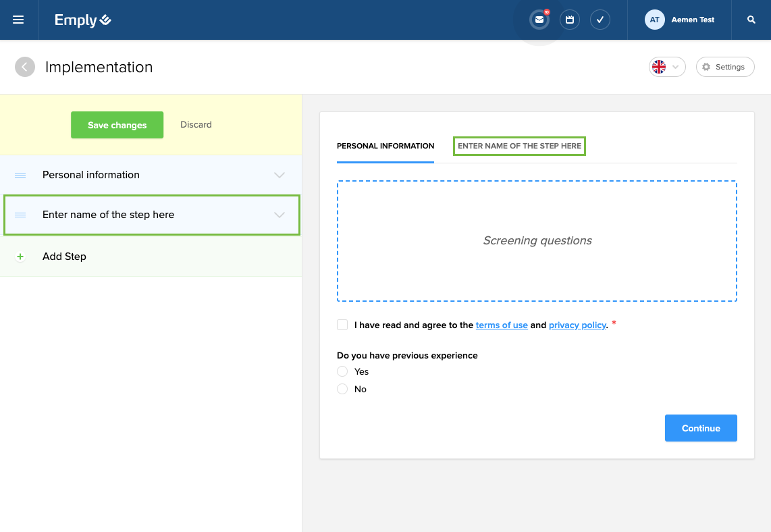Viewport: 771px width, 532px height.
Task: Expand the Personal information step chevron
Action: (280, 175)
